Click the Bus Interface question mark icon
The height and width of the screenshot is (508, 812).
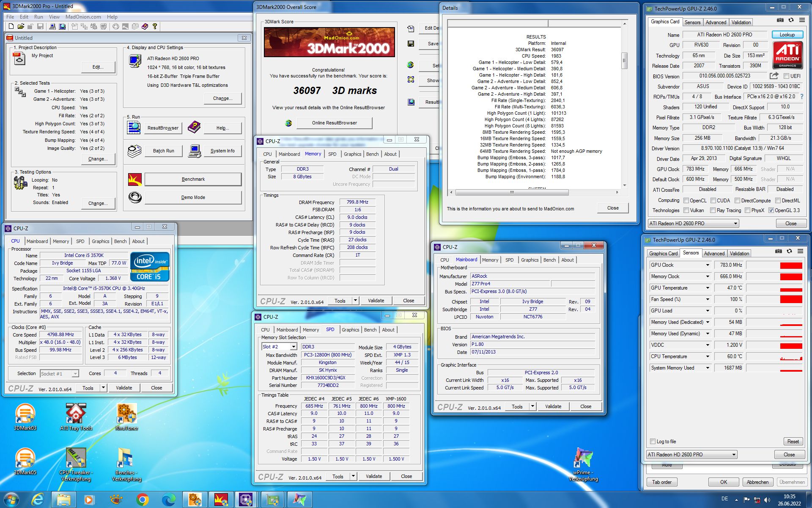802,97
